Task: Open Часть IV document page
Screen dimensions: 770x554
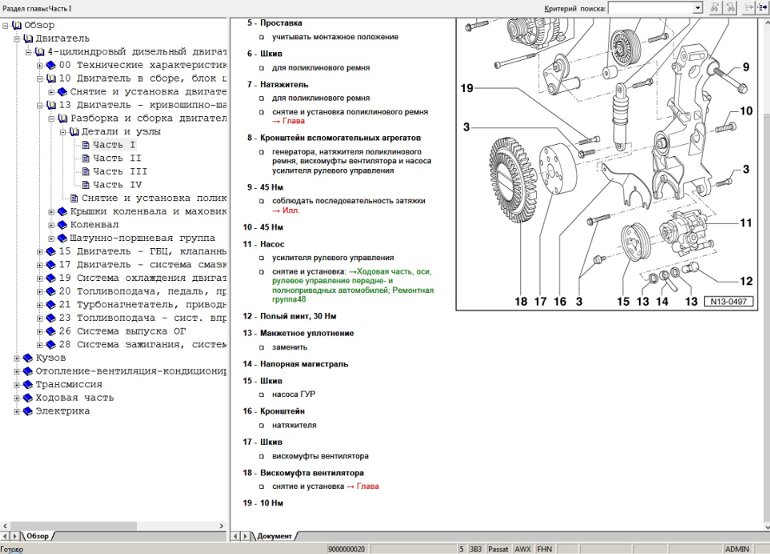Action: coord(117,185)
